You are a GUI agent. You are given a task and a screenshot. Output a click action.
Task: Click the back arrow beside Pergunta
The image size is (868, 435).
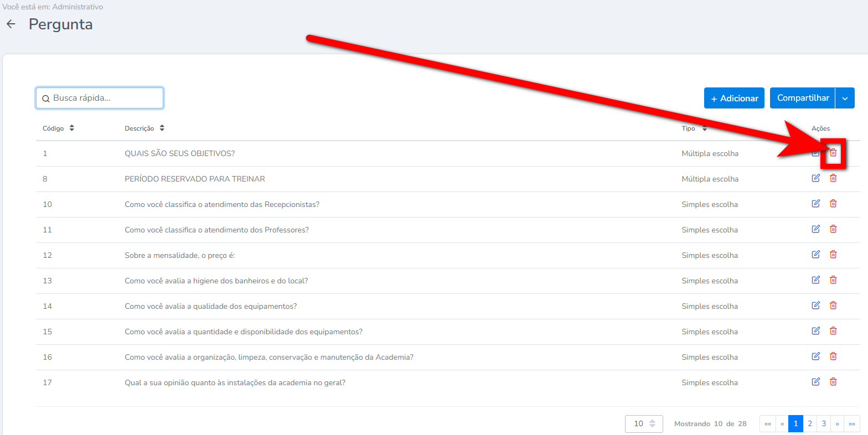point(11,24)
